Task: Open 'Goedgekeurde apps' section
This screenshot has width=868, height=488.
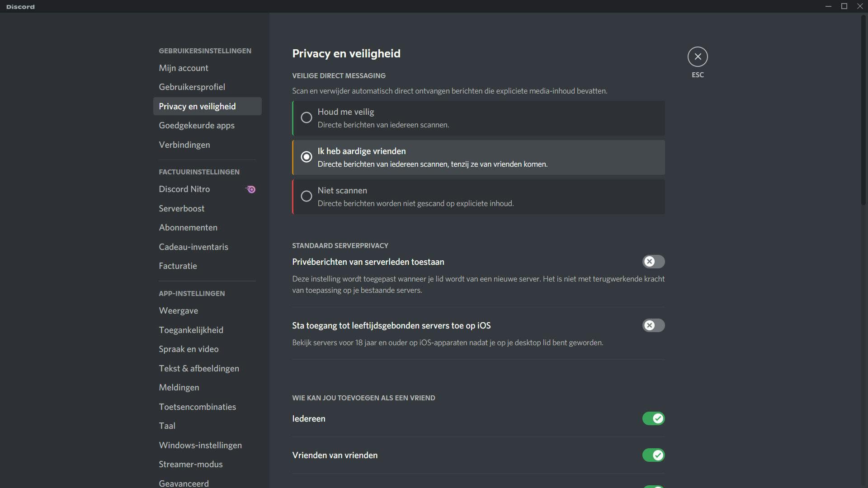Action: click(x=197, y=126)
